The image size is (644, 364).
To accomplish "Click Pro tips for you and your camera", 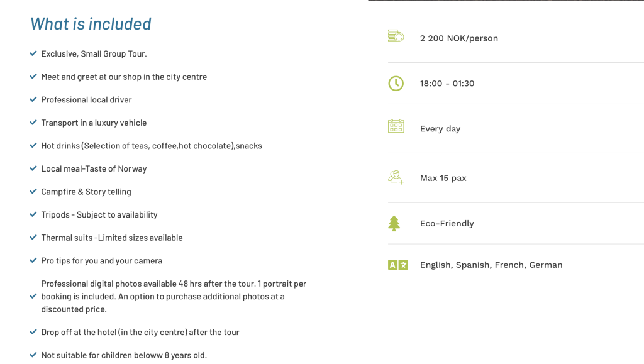I will [101, 261].
